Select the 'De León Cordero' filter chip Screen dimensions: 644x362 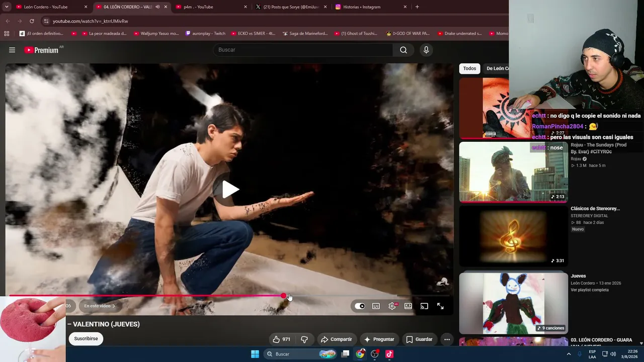pos(496,68)
